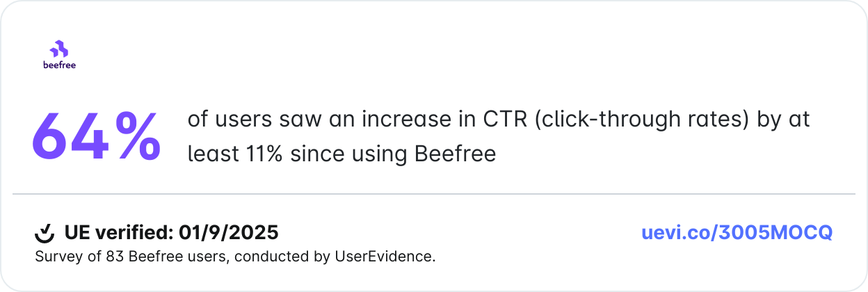Click the beefree wordmark under the logo
Image resolution: width=868 pixels, height=292 pixels.
coord(59,65)
